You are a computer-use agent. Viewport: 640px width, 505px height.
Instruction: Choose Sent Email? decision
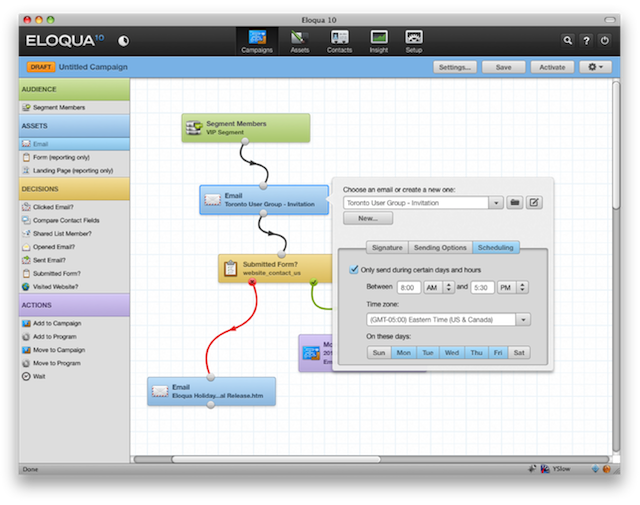pyautogui.click(x=74, y=260)
